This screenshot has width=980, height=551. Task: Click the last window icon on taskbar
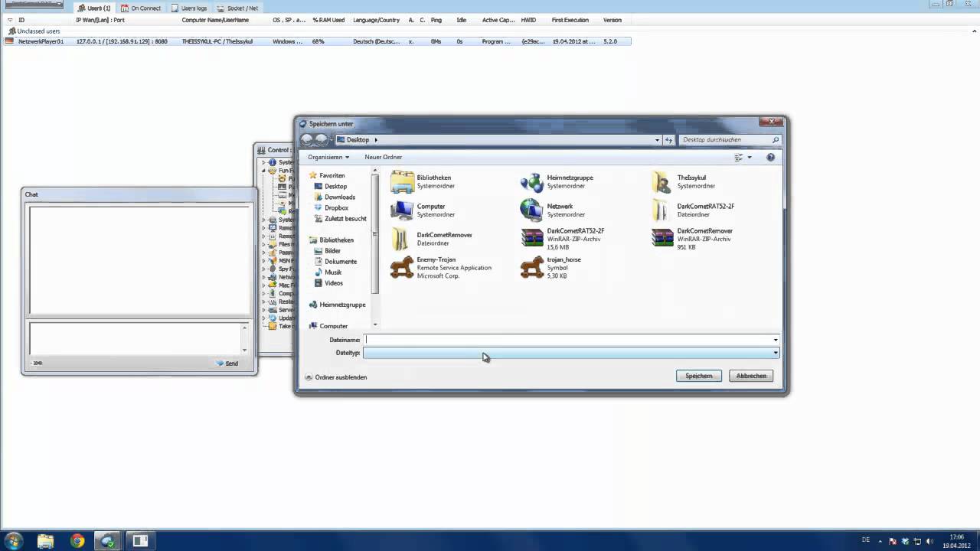click(140, 541)
